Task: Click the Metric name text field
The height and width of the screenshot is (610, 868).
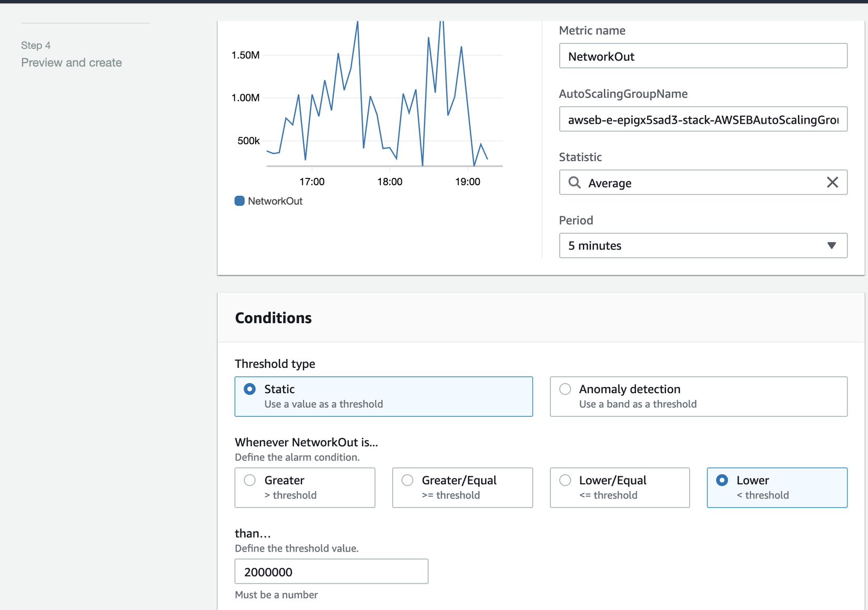Action: [x=703, y=56]
